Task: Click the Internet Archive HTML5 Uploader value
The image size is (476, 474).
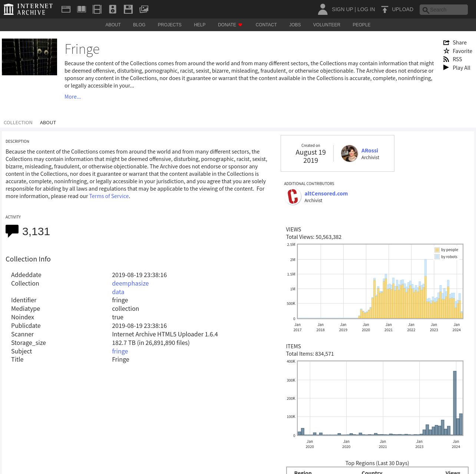Action: pyautogui.click(x=165, y=334)
